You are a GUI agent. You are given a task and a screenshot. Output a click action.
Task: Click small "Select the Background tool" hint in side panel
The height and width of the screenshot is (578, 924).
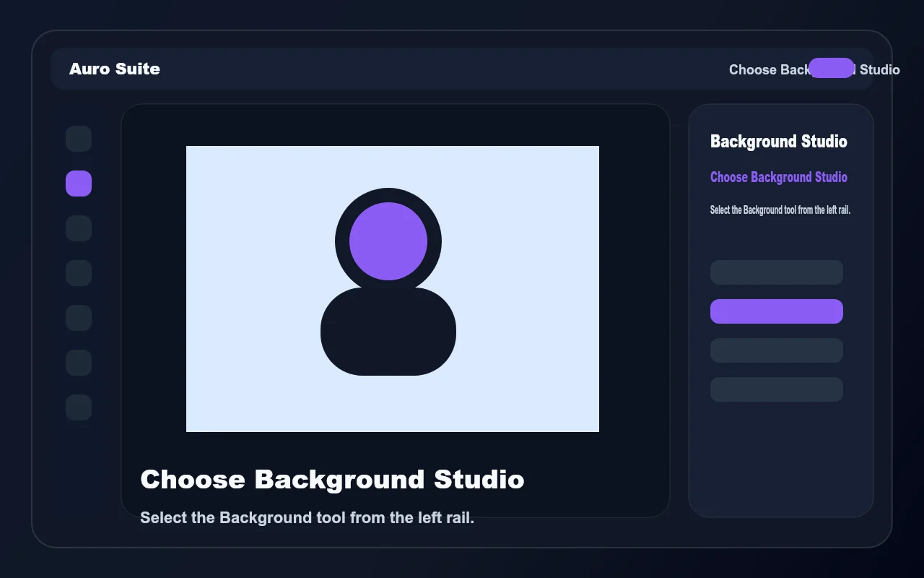780,210
